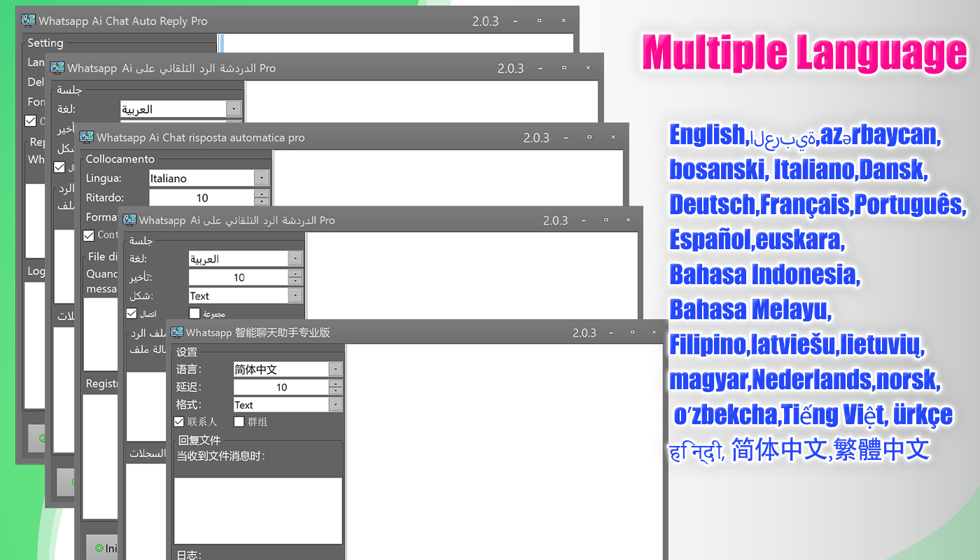980x560 pixels.
Task: Decrease تأخير delay value with the down arrow
Action: (x=296, y=281)
